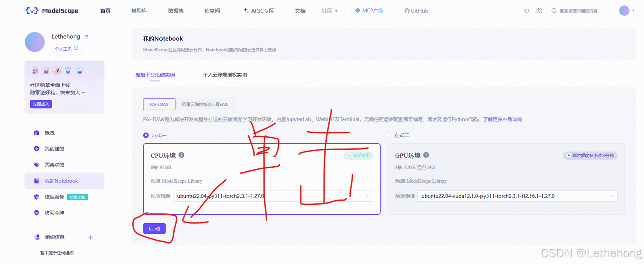Click the 长期使用 tag

(358, 156)
